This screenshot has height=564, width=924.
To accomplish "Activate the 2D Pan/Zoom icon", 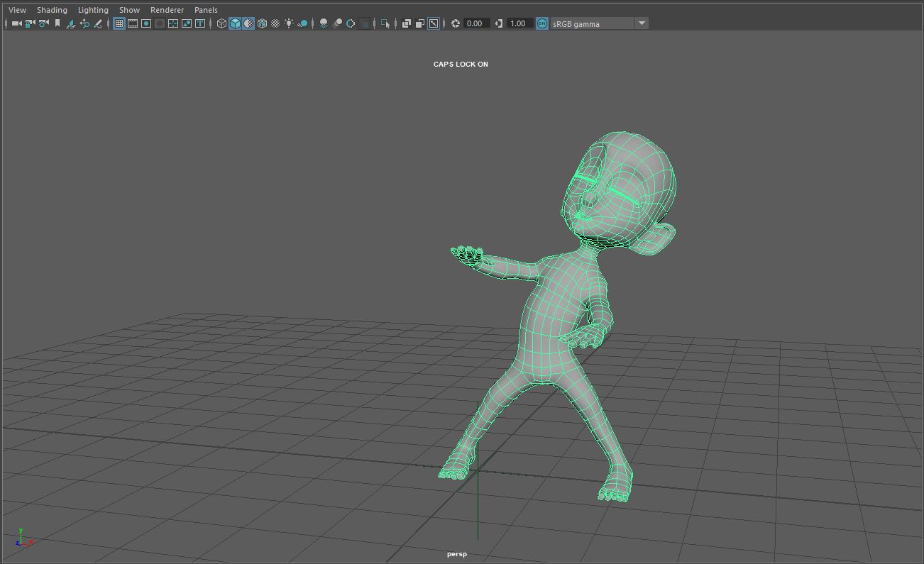I will click(x=84, y=23).
